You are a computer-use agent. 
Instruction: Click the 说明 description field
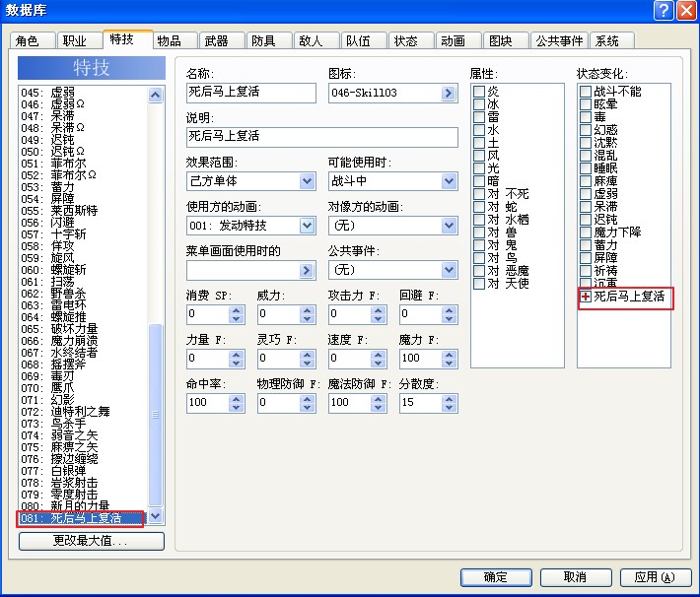pos(321,137)
